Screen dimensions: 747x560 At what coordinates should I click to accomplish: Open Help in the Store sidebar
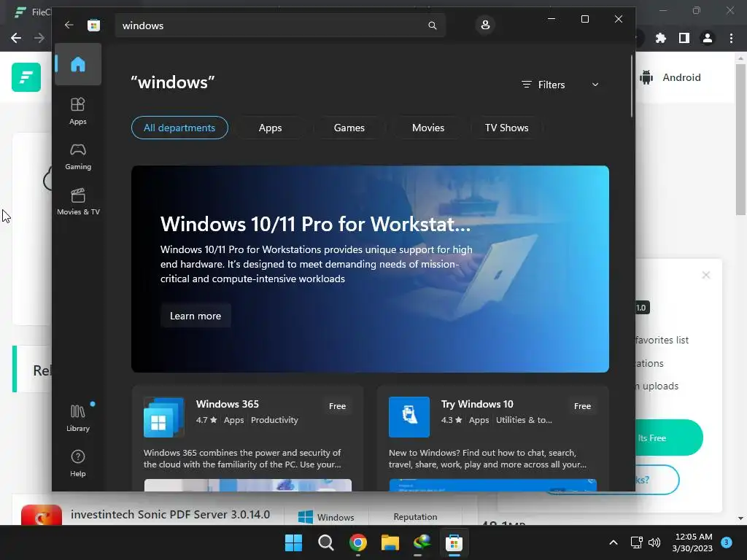click(77, 463)
